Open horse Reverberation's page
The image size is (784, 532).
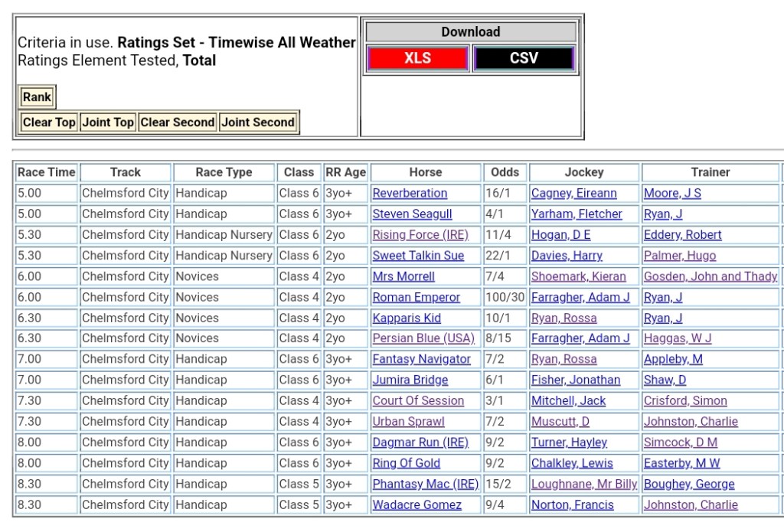(x=410, y=194)
